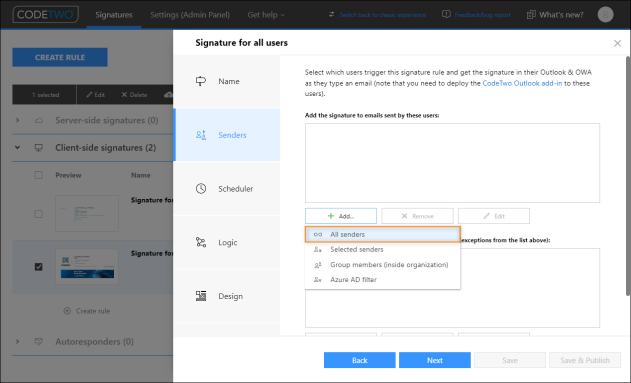Expand Server-side signatures (0) section
The image size is (631, 383).
click(17, 120)
